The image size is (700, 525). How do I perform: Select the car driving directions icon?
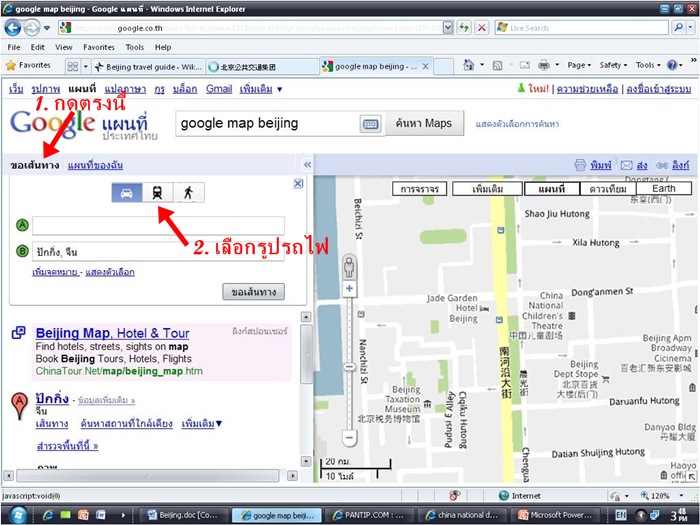click(x=127, y=193)
